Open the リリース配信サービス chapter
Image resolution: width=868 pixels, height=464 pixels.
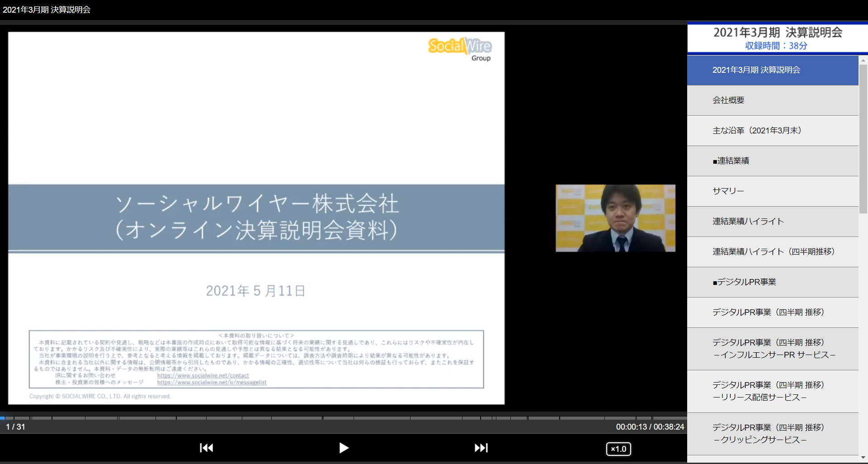[773, 391]
